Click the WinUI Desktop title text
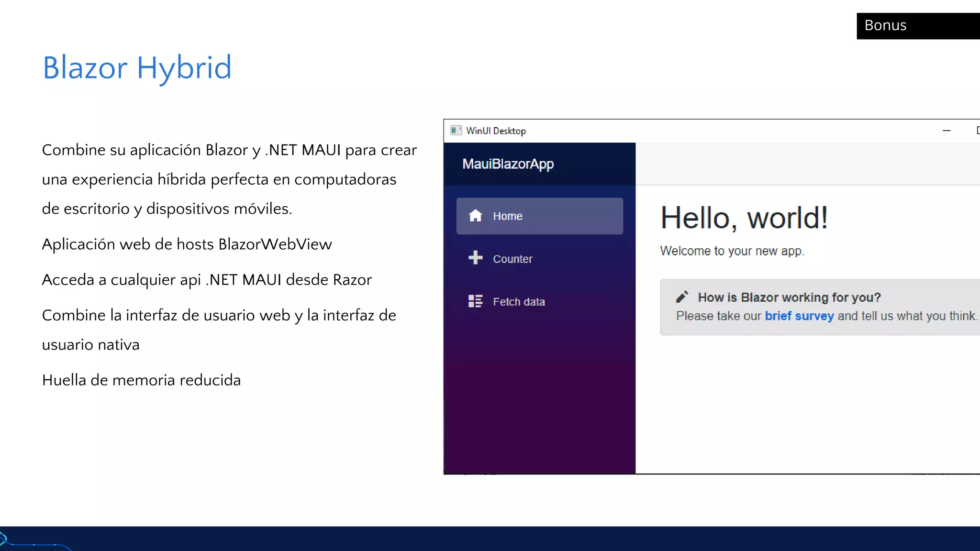This screenshot has height=551, width=980. 496,131
